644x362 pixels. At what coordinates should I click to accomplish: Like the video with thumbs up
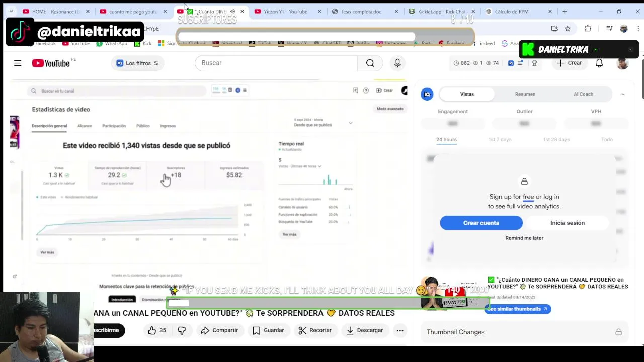pos(152,330)
